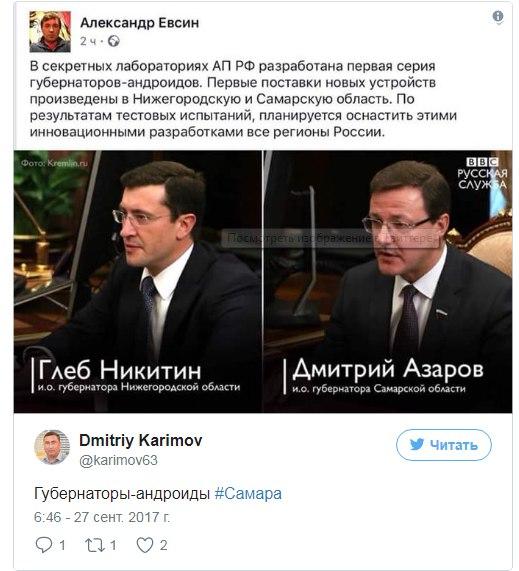
Task: Click the retweet arrows icon
Action: [94, 545]
